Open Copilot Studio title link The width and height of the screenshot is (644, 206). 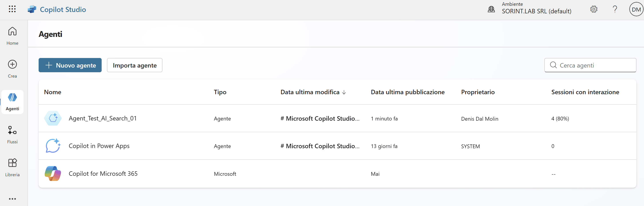[x=63, y=10]
